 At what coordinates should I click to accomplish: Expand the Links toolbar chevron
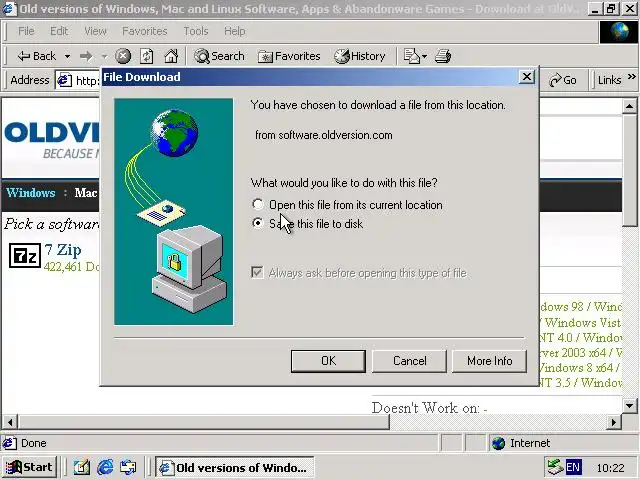631,76
